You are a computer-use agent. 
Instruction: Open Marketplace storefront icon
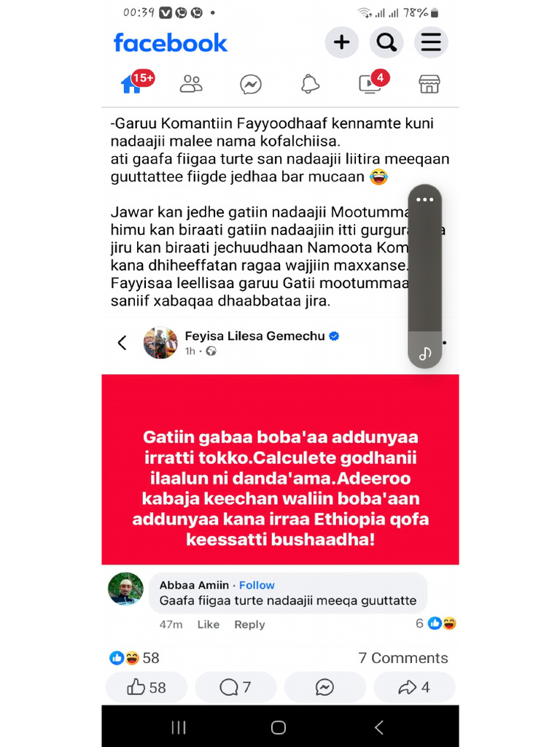(x=429, y=84)
